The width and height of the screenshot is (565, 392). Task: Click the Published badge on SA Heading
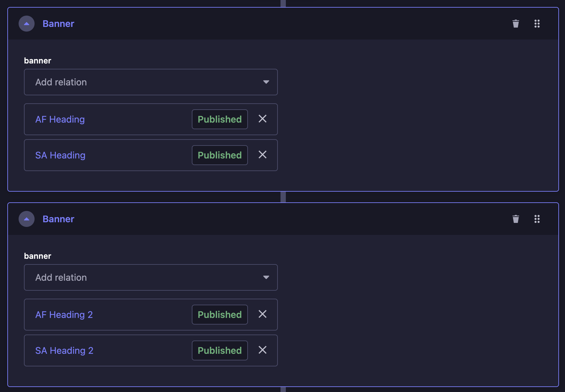pos(219,155)
